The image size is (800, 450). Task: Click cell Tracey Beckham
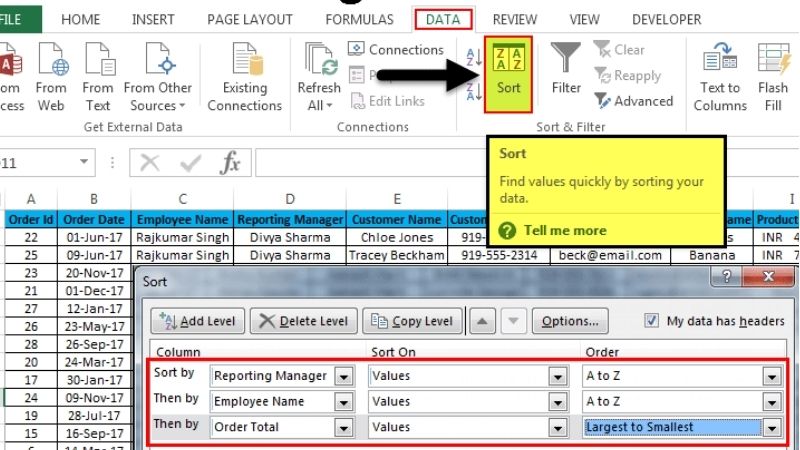coord(397,255)
